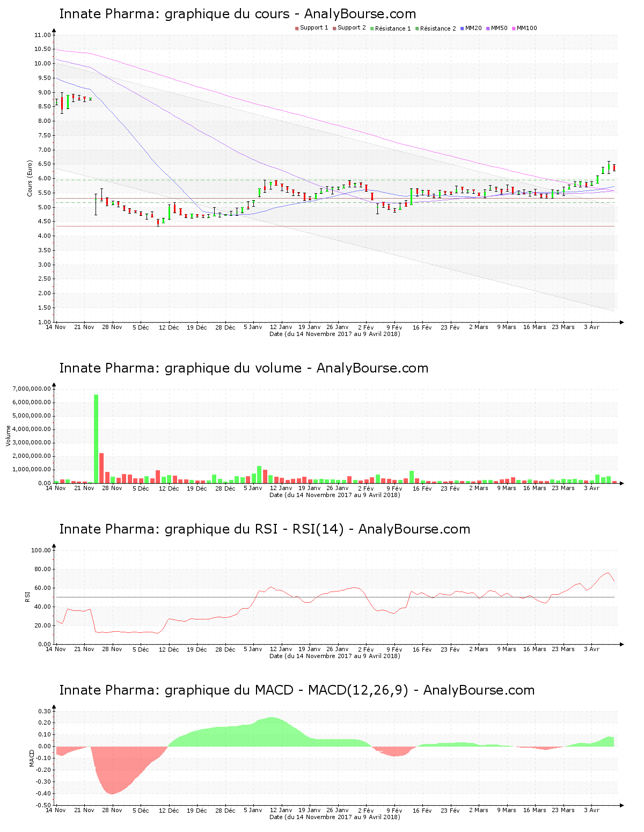Click the Résistance 1 legend color square
This screenshot has height=832, width=644.
(372, 28)
